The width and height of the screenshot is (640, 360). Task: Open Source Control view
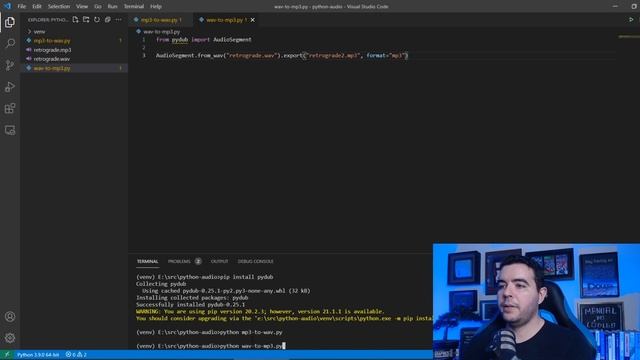[x=10, y=65]
